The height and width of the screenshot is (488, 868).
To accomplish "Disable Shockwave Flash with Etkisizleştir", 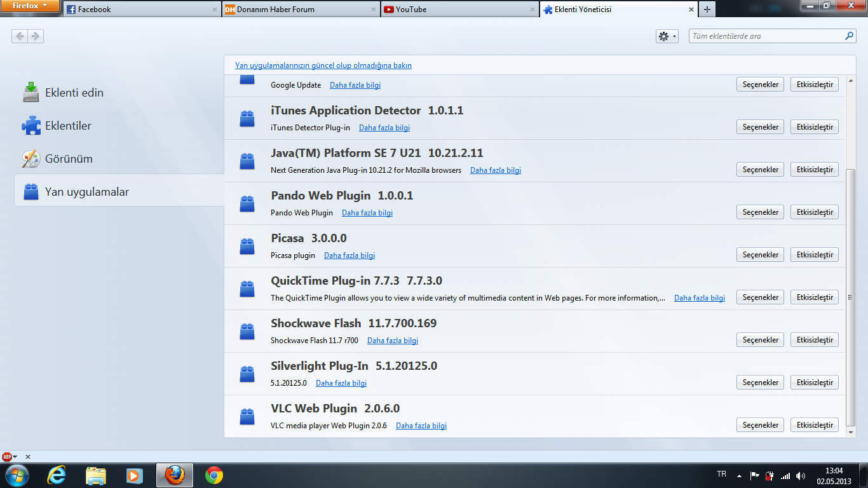I will click(x=815, y=340).
